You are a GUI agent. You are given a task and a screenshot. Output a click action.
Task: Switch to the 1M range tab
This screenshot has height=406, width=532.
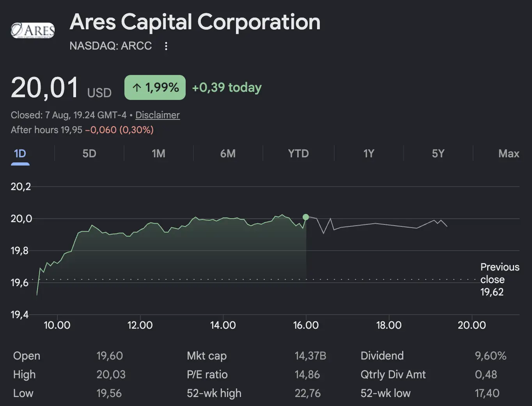pyautogui.click(x=158, y=154)
